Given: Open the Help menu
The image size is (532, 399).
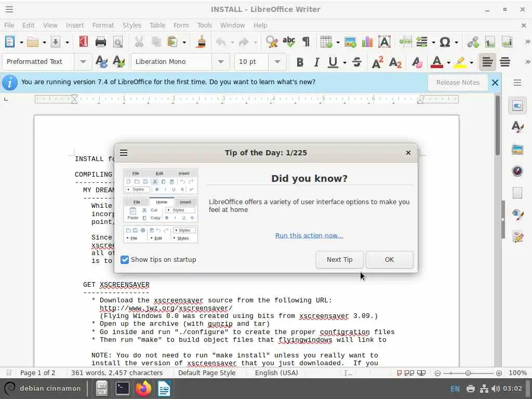Looking at the screenshot, I should tap(260, 25).
